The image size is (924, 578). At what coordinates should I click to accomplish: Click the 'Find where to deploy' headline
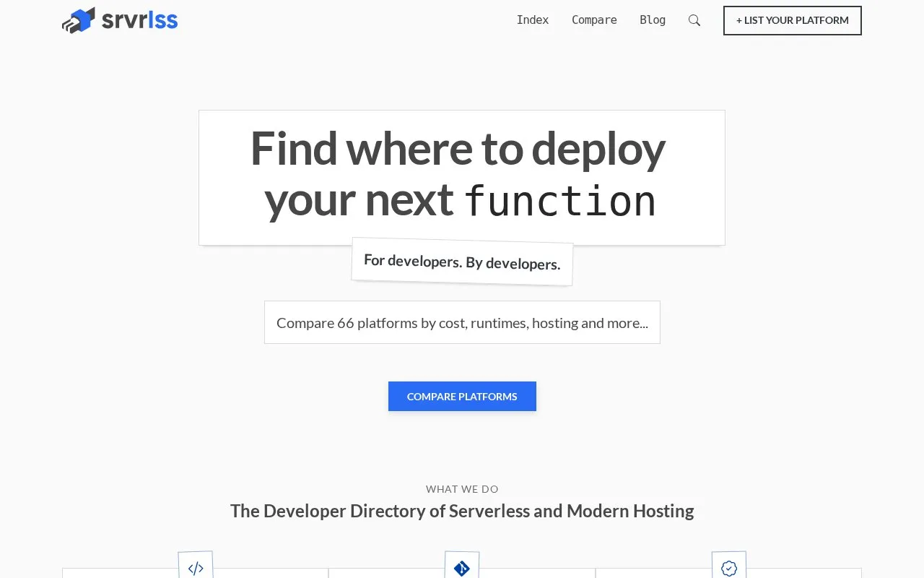tap(458, 148)
